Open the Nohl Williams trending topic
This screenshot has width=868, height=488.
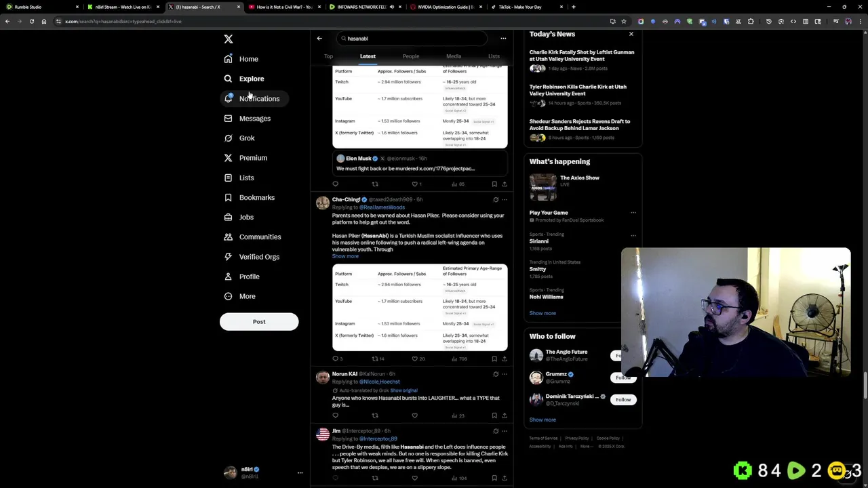coord(547,297)
